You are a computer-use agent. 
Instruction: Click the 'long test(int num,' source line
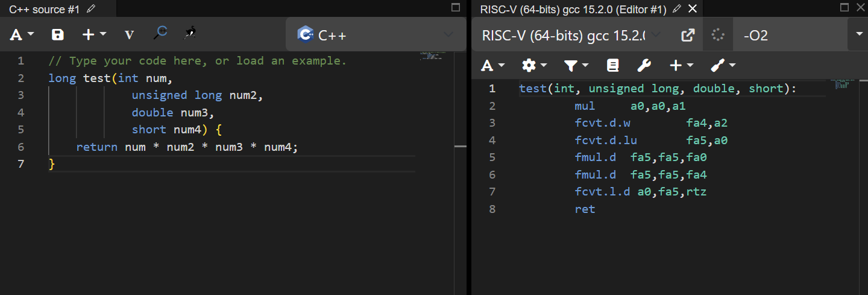(x=110, y=78)
